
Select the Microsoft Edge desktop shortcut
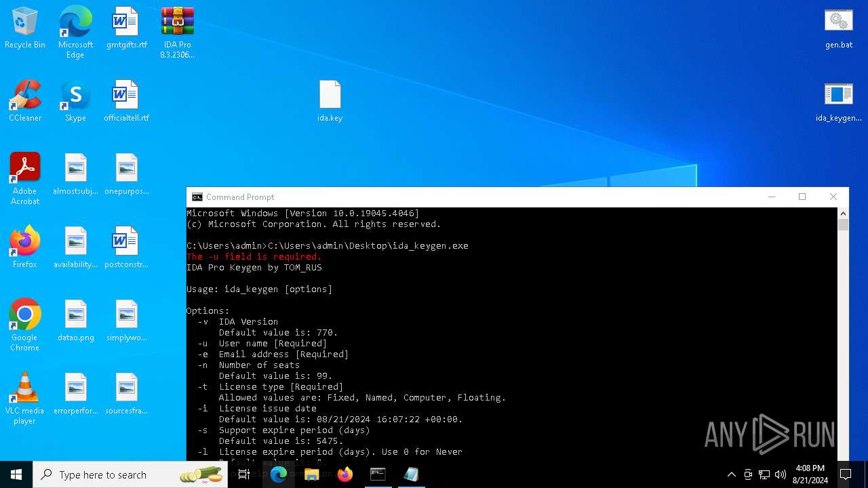tap(75, 33)
